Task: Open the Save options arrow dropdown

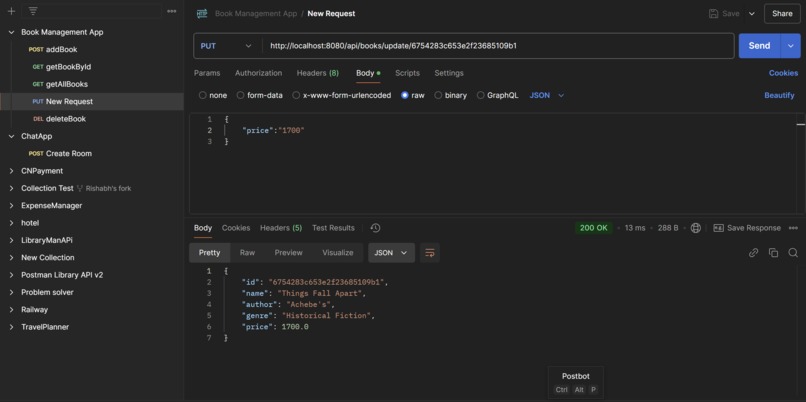Action: tap(752, 14)
